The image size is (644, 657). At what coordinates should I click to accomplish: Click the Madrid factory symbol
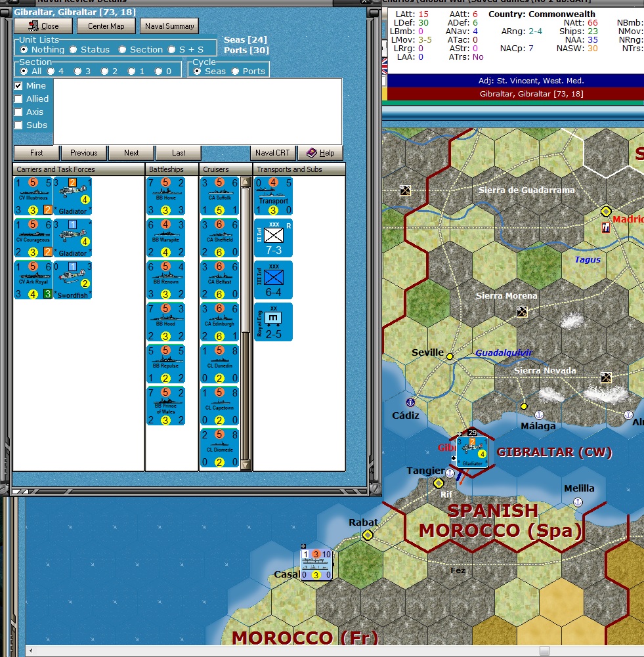pyautogui.click(x=606, y=228)
